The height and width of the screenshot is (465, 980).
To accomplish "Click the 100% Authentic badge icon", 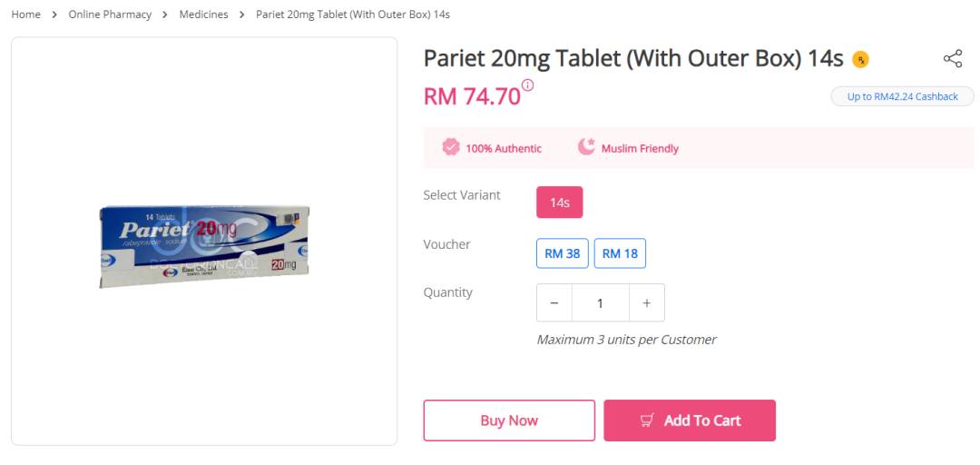I will pyautogui.click(x=451, y=148).
